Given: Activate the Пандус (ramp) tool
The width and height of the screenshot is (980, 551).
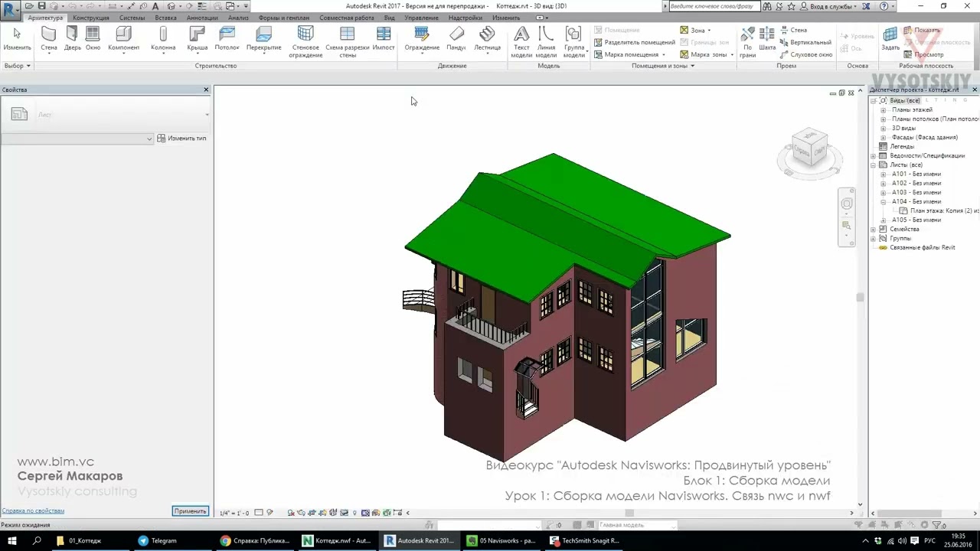Looking at the screenshot, I should (456, 39).
